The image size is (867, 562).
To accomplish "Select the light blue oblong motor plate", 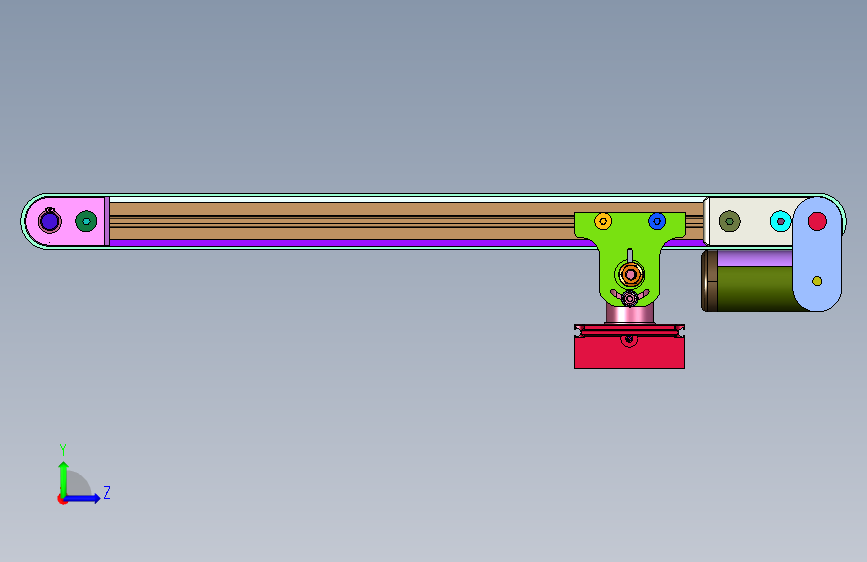I will (817, 254).
